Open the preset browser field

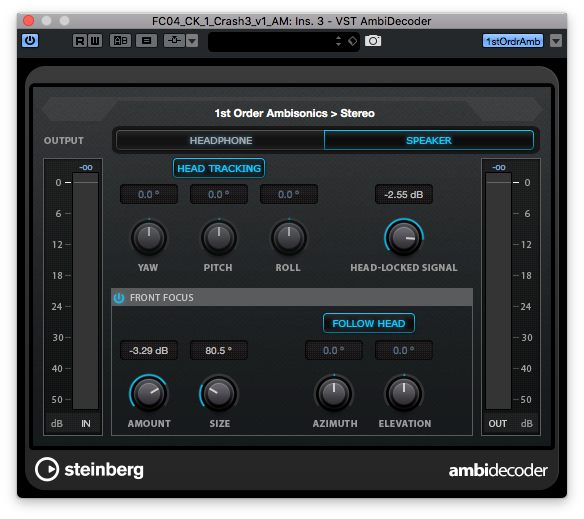(272, 41)
